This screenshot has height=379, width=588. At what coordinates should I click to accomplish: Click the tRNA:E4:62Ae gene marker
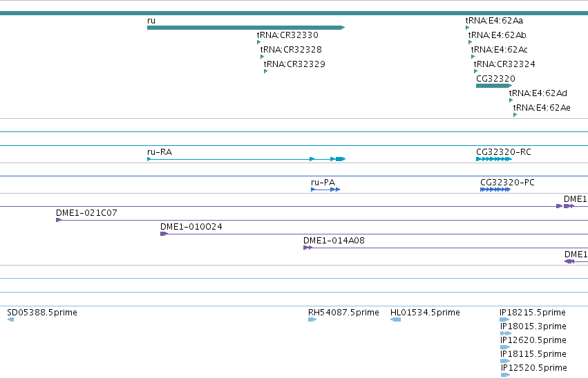click(x=515, y=115)
